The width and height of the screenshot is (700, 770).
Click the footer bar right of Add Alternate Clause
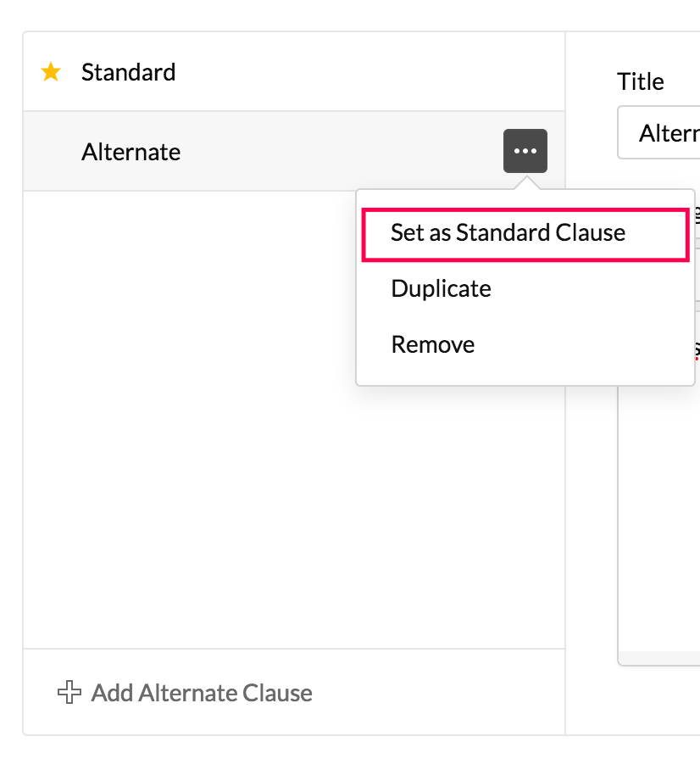click(441, 693)
